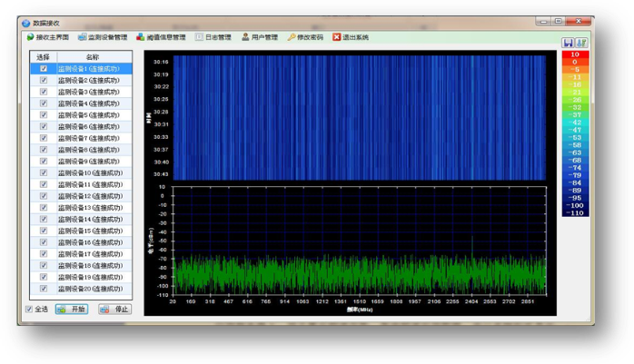The width and height of the screenshot is (634, 364).
Task: Click the cyan -47 level in color legend
Action: (x=575, y=130)
